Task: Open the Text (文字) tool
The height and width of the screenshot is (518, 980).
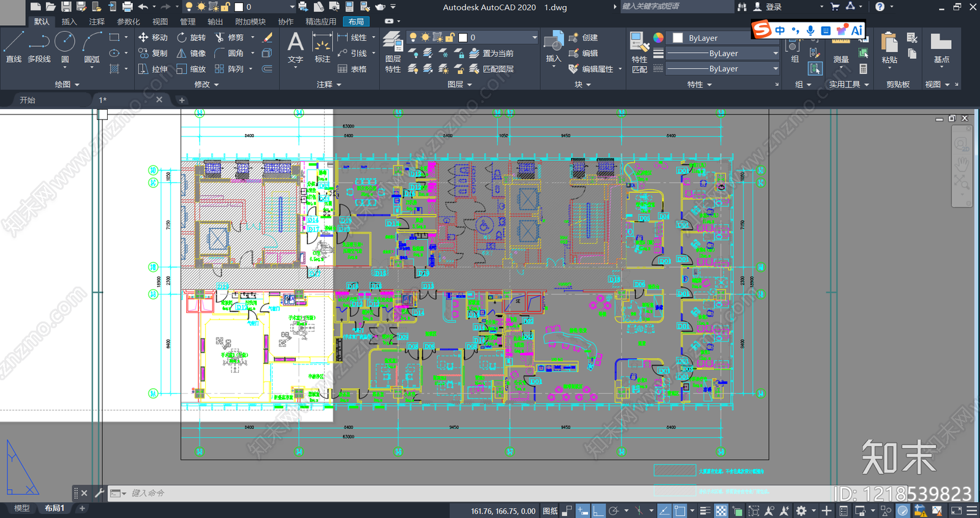Action: [295, 48]
